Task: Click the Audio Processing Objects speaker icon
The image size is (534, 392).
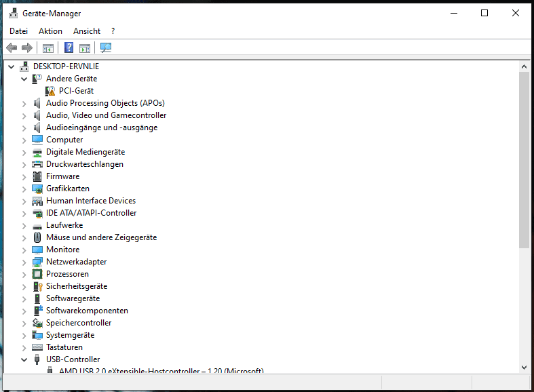Action: click(37, 103)
